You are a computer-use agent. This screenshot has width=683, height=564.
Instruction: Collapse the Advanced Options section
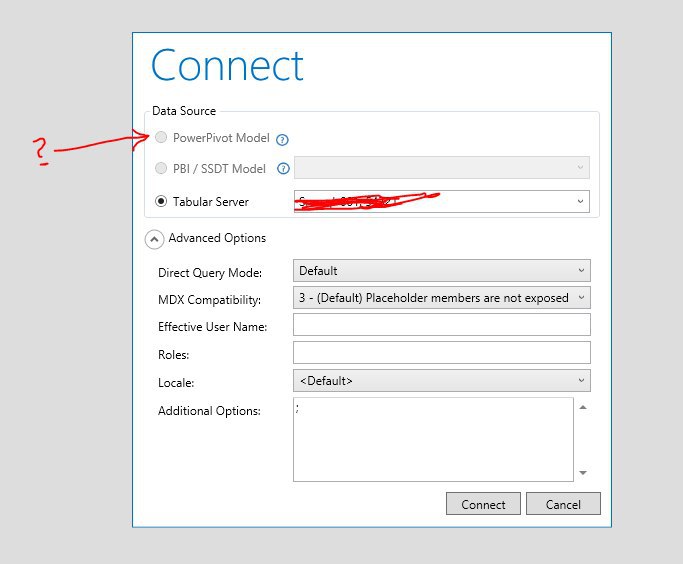click(154, 239)
